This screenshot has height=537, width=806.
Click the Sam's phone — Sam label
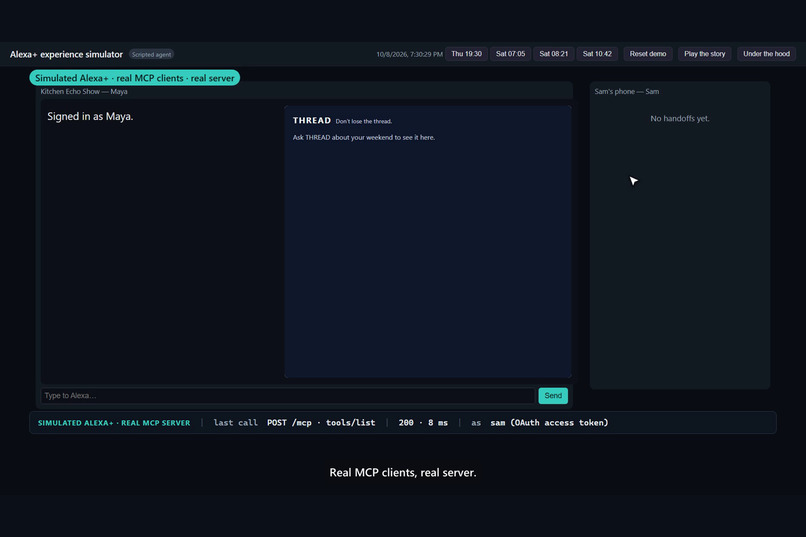click(x=627, y=91)
